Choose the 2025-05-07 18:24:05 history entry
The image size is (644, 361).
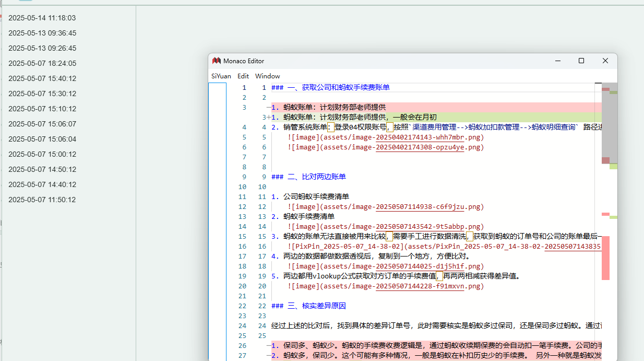[x=42, y=63]
